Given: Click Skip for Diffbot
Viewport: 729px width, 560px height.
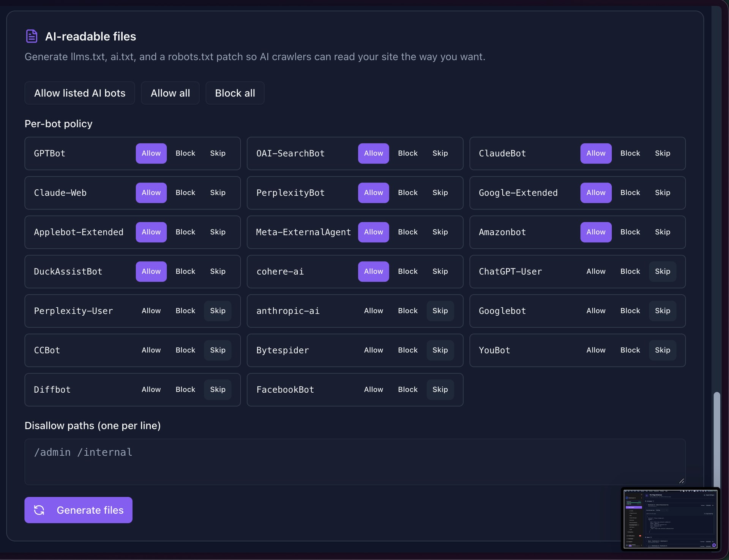Looking at the screenshot, I should [218, 390].
